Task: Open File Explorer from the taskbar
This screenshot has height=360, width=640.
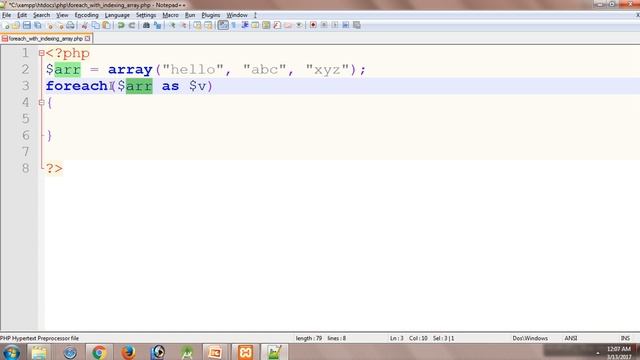Action: (x=39, y=352)
